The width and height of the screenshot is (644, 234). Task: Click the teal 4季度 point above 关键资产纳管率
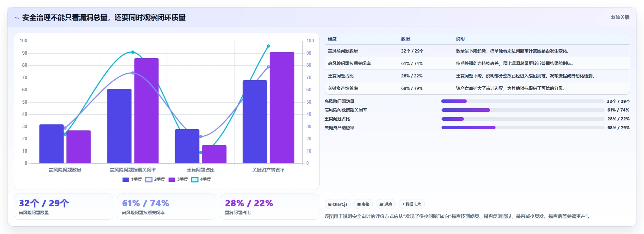coord(269,46)
